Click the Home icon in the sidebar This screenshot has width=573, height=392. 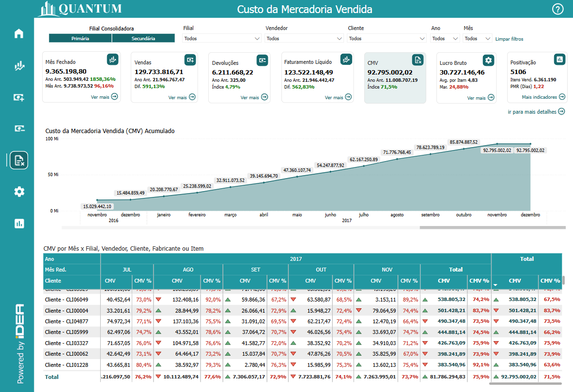tap(19, 34)
